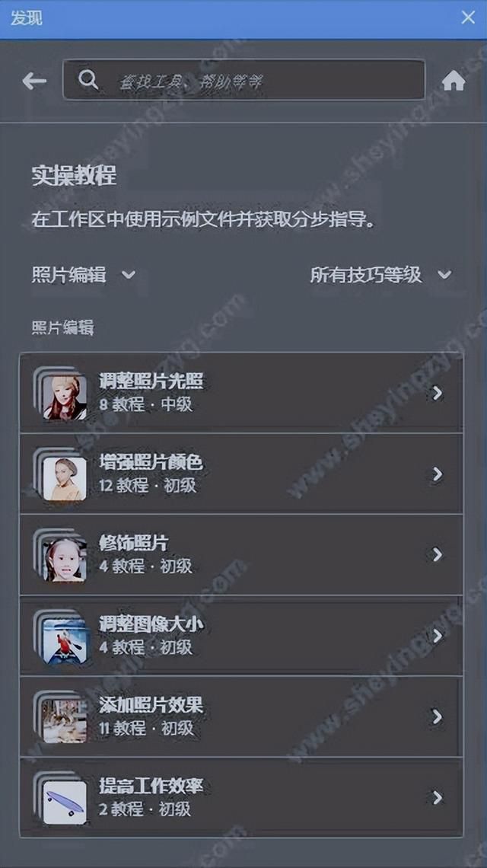Open the Discover home icon
Image resolution: width=487 pixels, height=868 pixels.
454,81
